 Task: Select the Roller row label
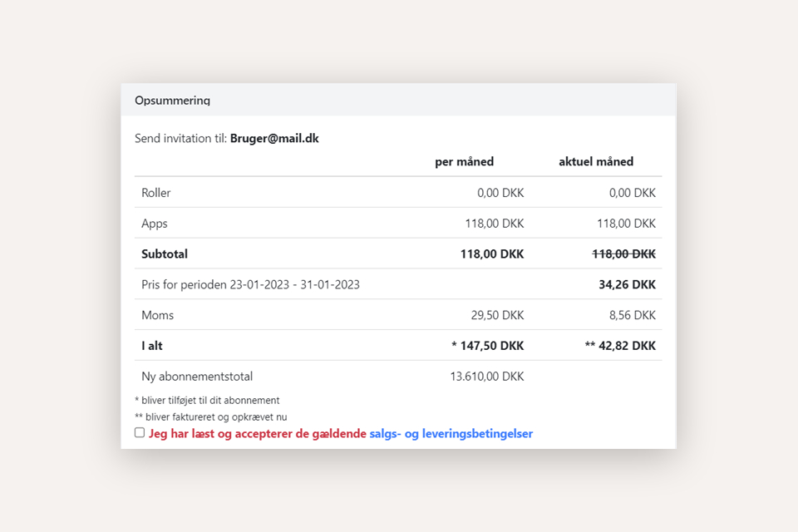click(x=156, y=193)
